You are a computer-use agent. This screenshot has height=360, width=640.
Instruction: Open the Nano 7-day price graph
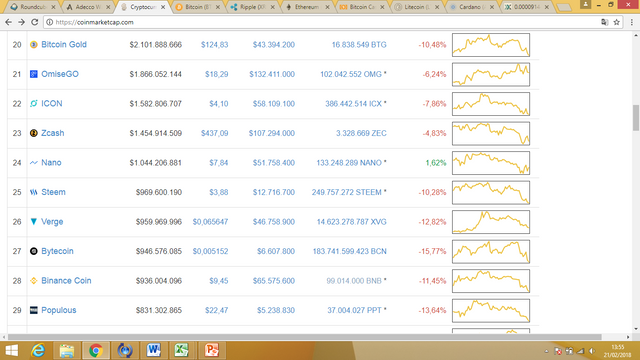tap(491, 163)
